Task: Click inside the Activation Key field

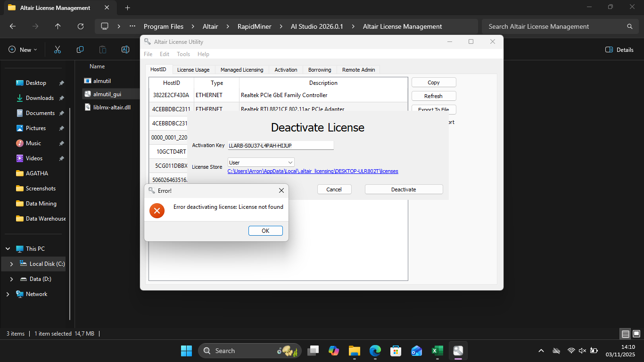Action: pyautogui.click(x=280, y=145)
